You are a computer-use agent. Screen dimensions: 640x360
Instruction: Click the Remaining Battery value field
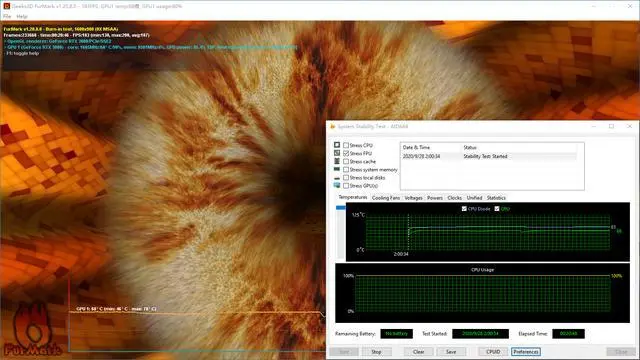(x=396, y=334)
